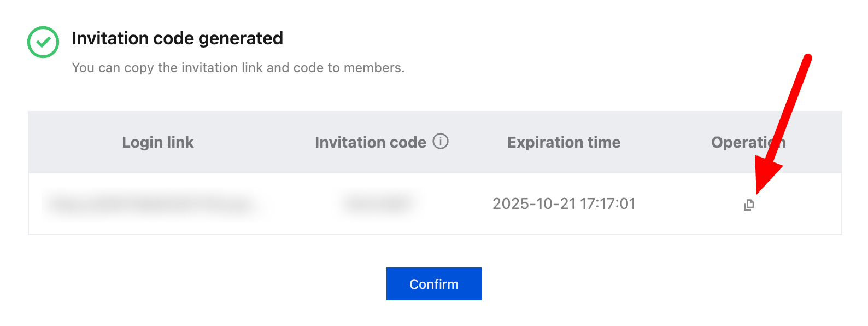This screenshot has width=868, height=326.
Task: Click the Login link column header
Action: pyautogui.click(x=157, y=143)
